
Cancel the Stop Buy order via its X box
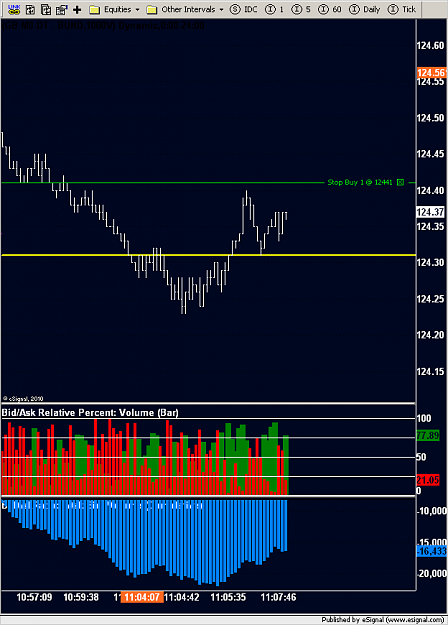tap(401, 182)
